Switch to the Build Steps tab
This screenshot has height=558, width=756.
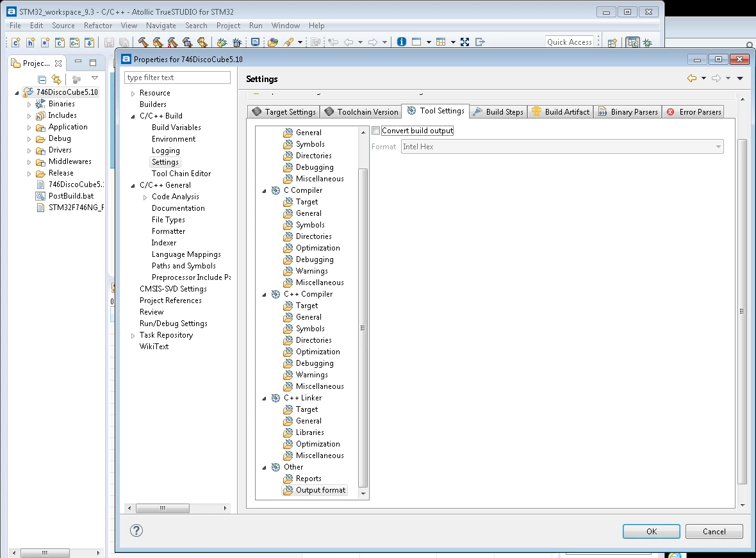(x=498, y=112)
